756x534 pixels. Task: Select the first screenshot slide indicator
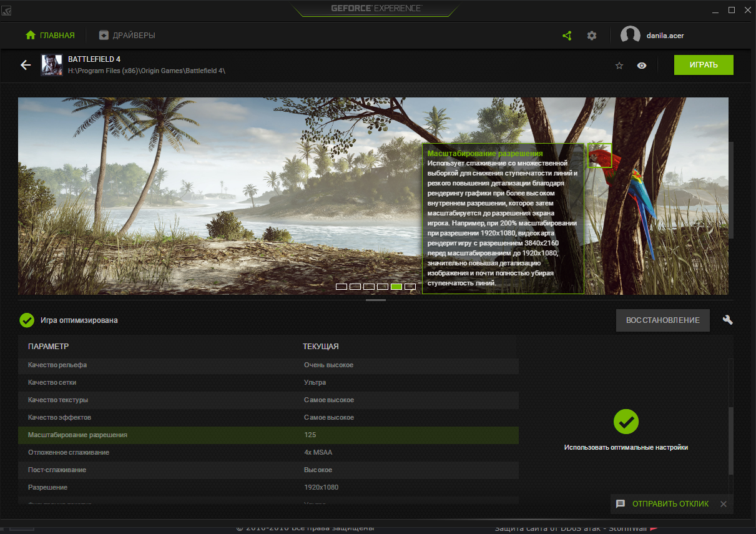[x=341, y=287]
